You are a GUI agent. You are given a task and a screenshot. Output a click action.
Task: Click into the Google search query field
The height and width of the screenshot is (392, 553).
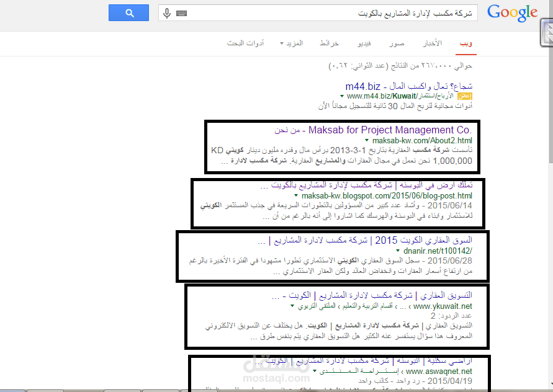point(317,13)
